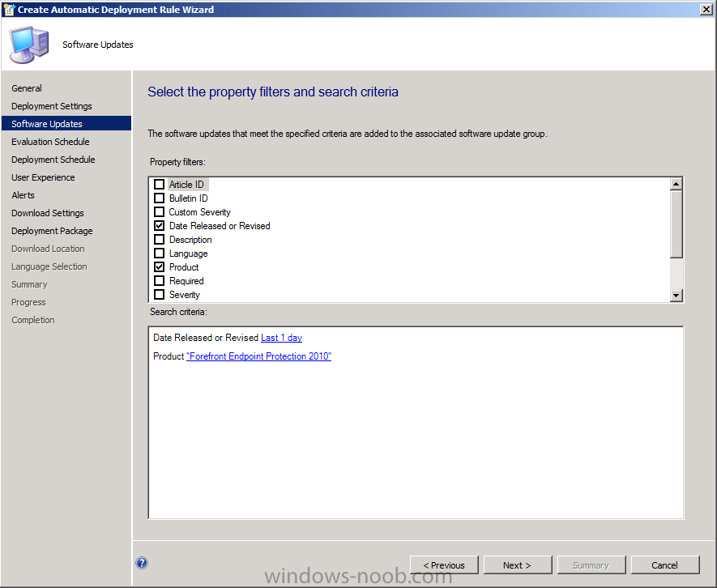This screenshot has height=588, width=717.
Task: Cancel the wizard
Action: pos(665,565)
